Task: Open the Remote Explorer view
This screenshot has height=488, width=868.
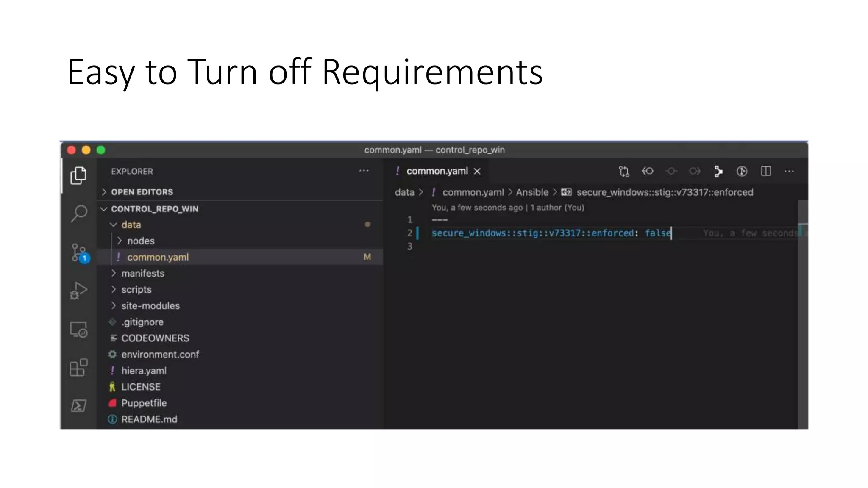Action: tap(78, 330)
